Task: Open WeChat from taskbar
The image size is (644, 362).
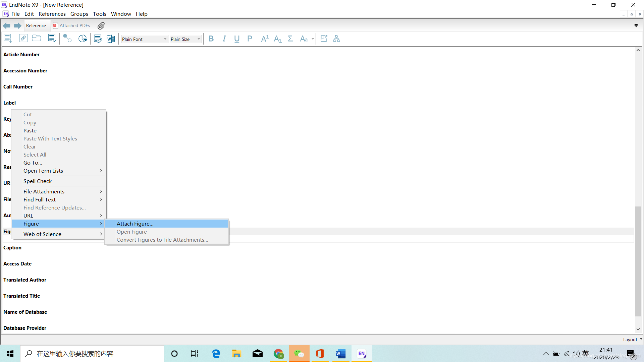Action: coord(299,354)
